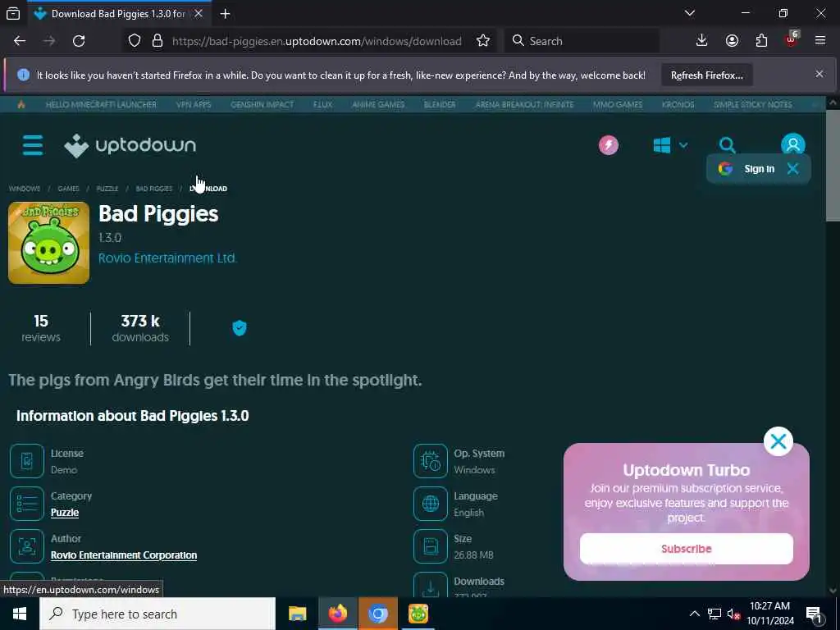Click the address bar URL
This screenshot has height=630, width=840.
pyautogui.click(x=317, y=41)
